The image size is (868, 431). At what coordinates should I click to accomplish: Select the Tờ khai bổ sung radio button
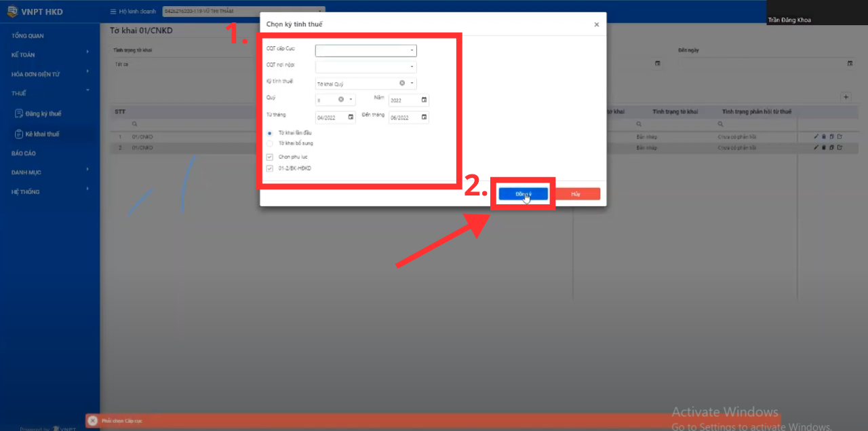click(x=270, y=143)
